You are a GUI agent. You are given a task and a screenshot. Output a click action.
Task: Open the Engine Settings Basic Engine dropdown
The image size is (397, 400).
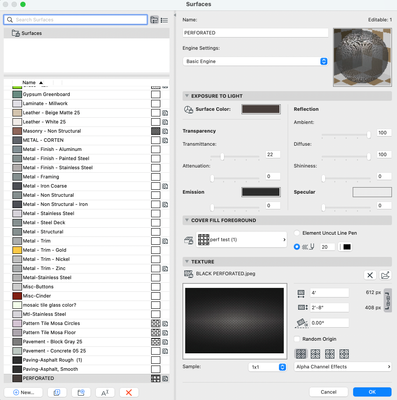[x=255, y=61]
